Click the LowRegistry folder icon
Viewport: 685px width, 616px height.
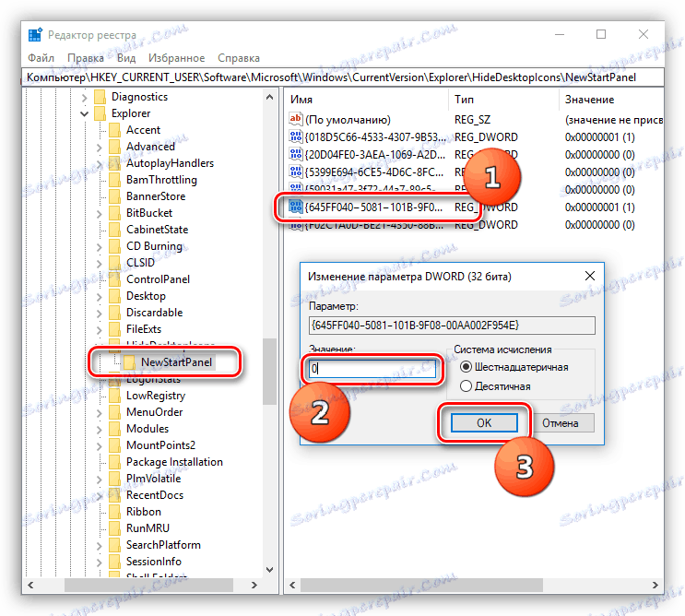pyautogui.click(x=115, y=396)
